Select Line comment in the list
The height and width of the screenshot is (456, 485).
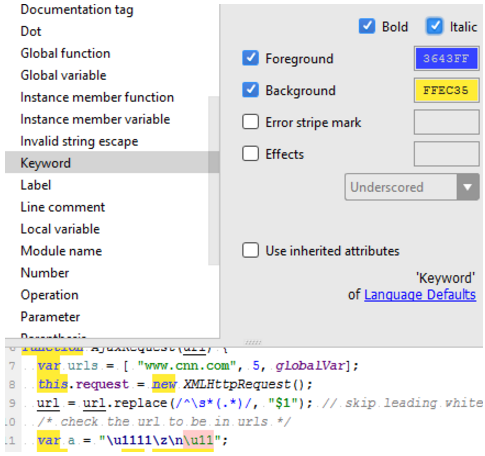click(63, 207)
